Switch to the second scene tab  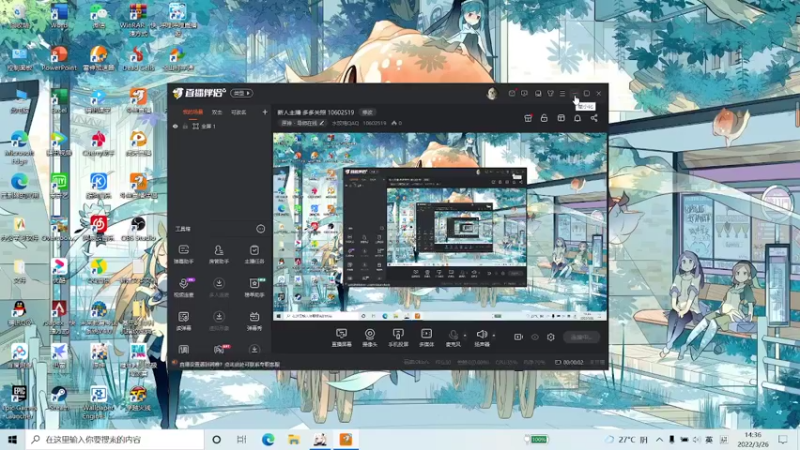click(x=217, y=112)
